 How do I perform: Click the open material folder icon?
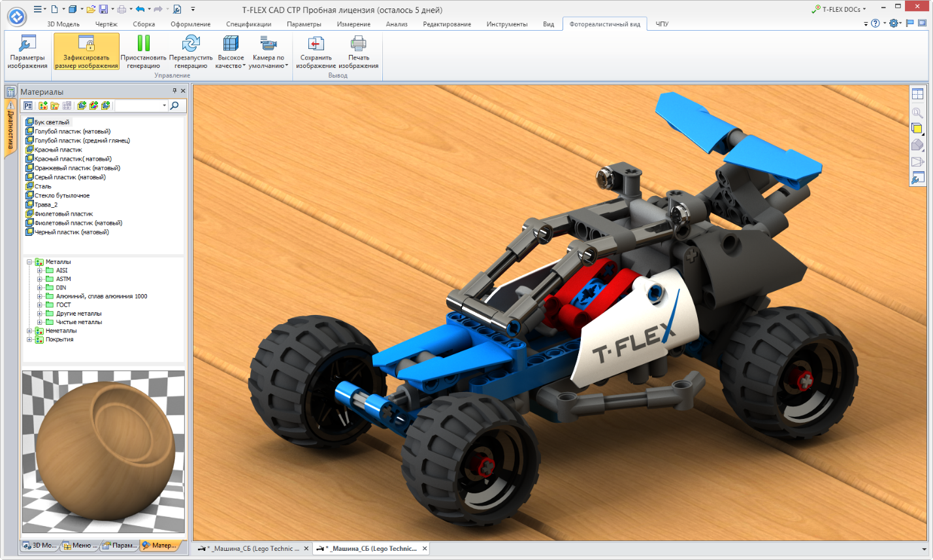55,105
